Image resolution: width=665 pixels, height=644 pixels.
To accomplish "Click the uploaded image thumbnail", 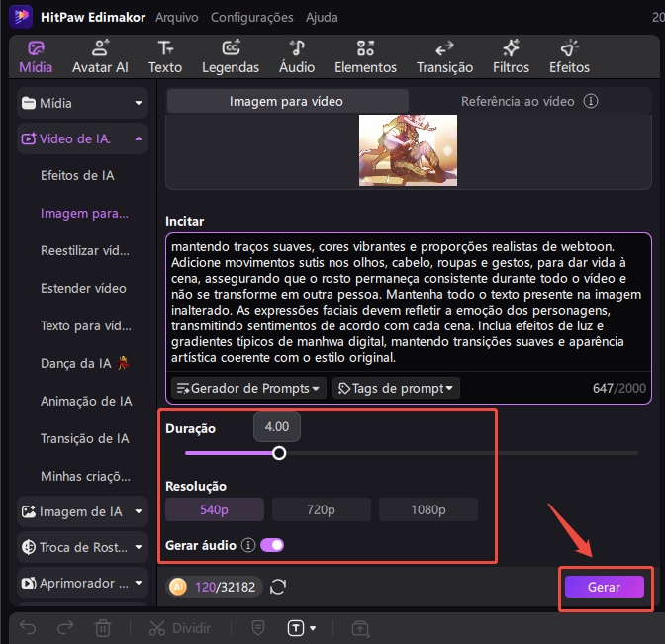I will pyautogui.click(x=408, y=150).
